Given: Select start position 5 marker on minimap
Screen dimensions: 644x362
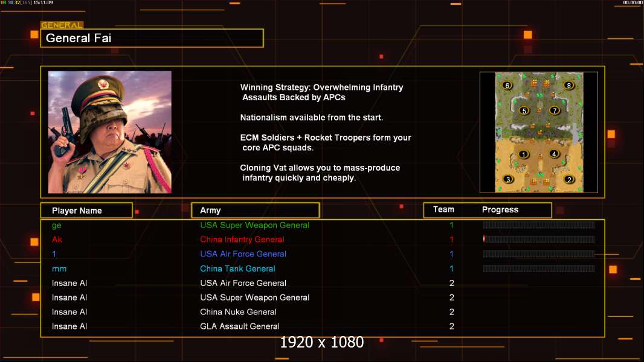Looking at the screenshot, I should (524, 110).
